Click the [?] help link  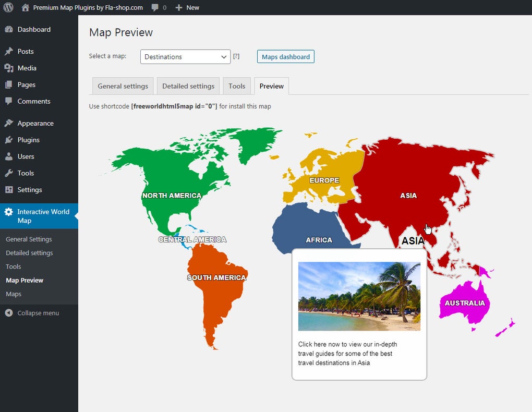(236, 56)
